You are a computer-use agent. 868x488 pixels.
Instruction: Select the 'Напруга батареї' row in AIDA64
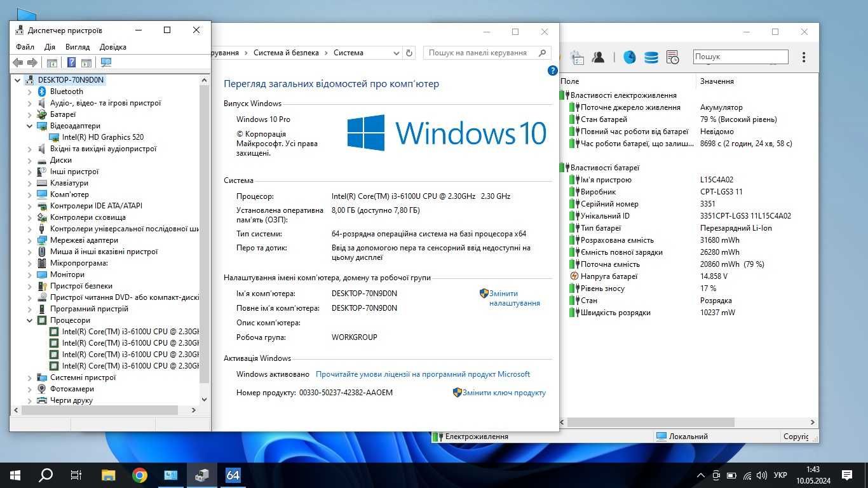pos(689,276)
